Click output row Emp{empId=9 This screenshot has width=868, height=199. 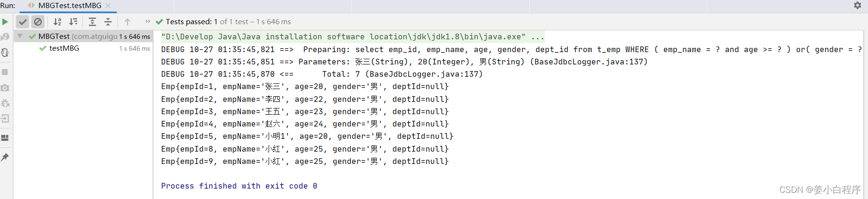pos(305,162)
